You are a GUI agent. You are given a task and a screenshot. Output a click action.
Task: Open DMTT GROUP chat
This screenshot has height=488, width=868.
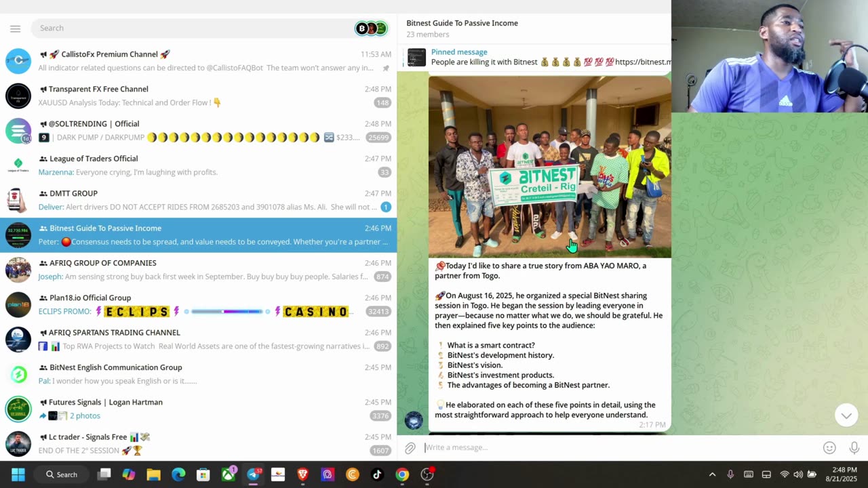[198, 200]
